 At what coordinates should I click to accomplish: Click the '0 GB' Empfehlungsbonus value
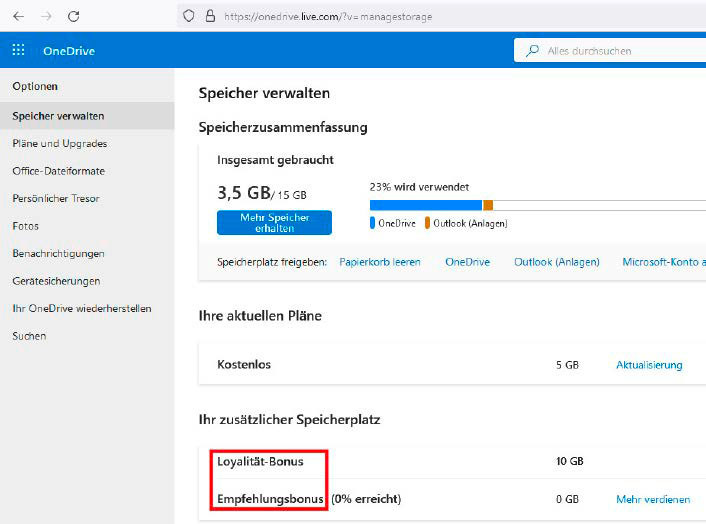[x=567, y=499]
